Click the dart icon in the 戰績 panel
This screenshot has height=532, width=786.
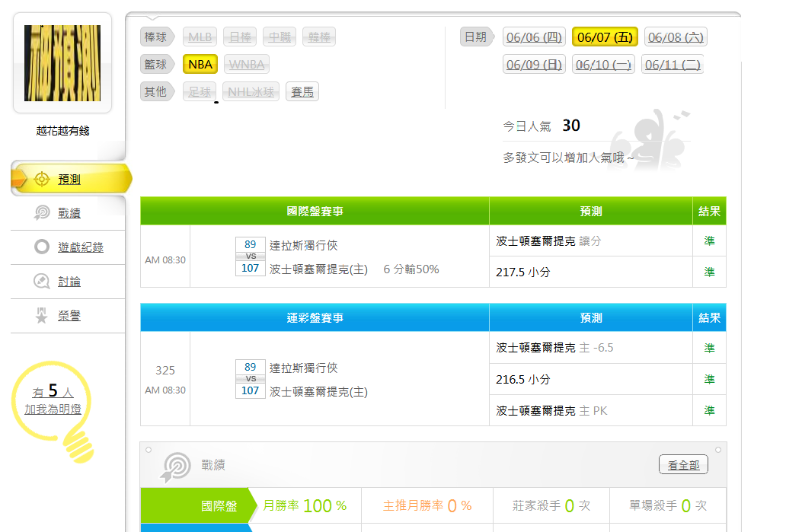tap(175, 467)
